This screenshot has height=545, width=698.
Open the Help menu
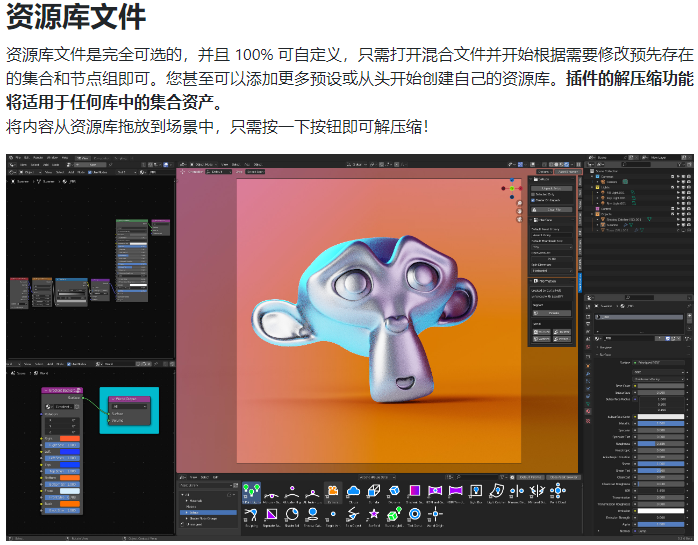coord(65,158)
